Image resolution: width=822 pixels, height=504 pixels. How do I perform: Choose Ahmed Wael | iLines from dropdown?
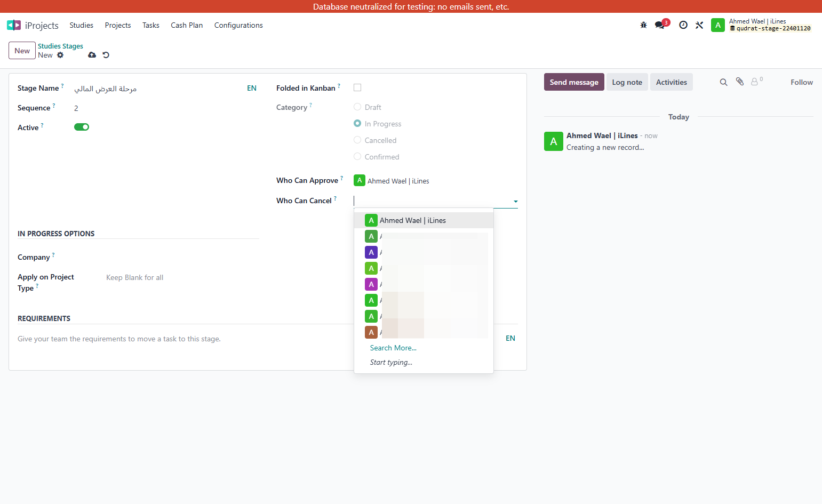[424, 220]
